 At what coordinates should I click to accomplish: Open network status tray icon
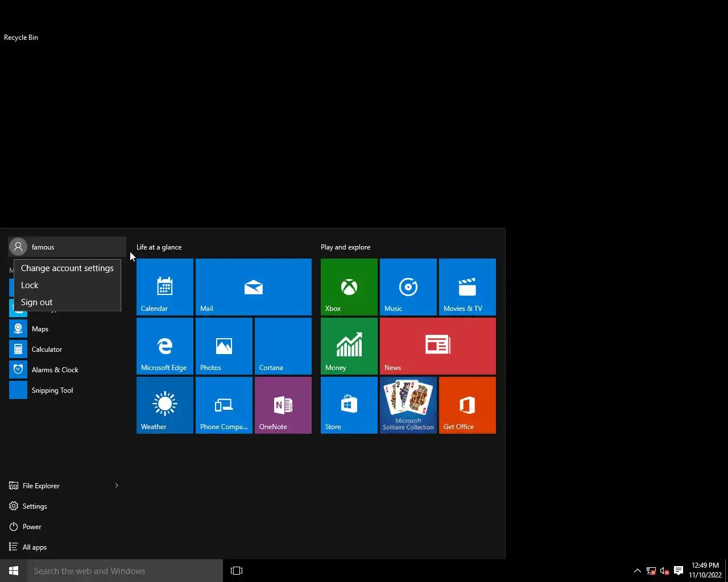pos(651,571)
